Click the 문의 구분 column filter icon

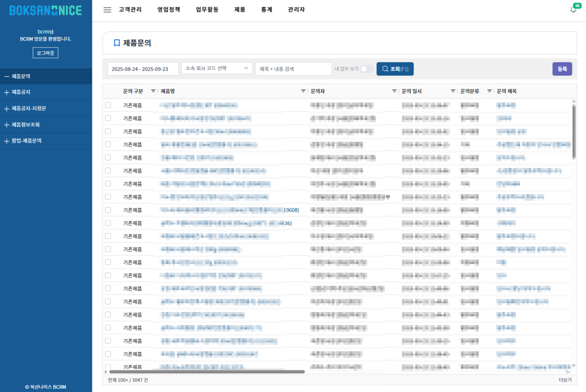pyautogui.click(x=153, y=91)
